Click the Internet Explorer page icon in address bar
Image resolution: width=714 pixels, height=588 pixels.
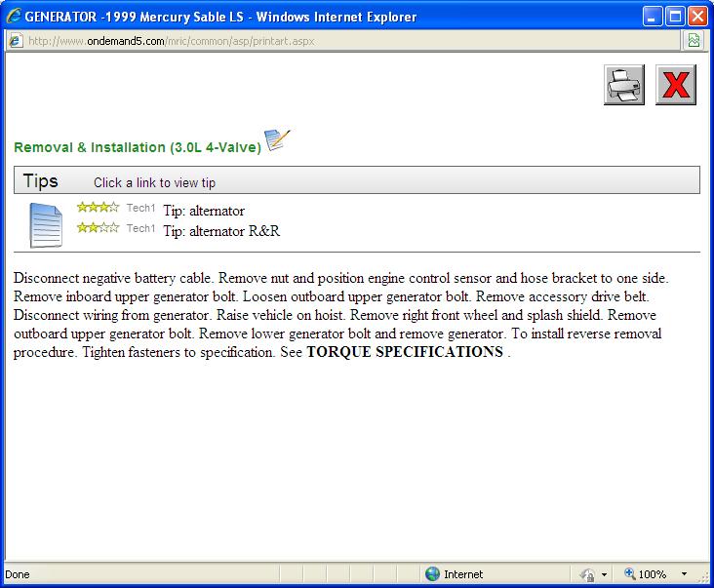tap(16, 41)
